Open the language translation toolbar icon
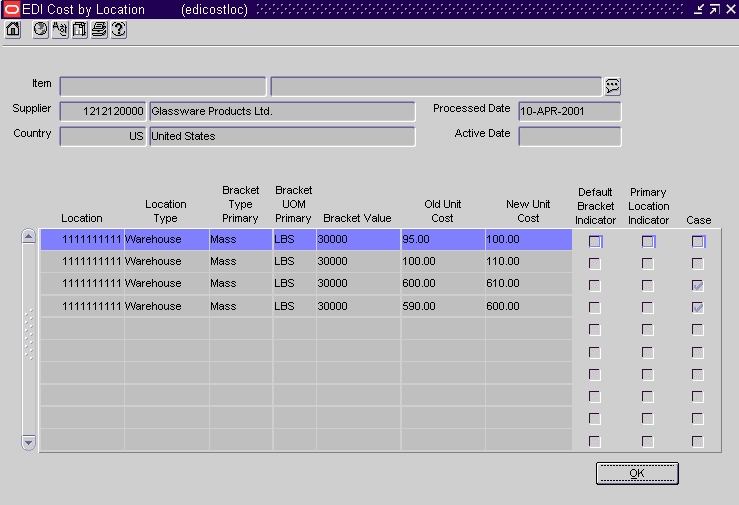Image resolution: width=739 pixels, height=505 pixels. (60, 30)
